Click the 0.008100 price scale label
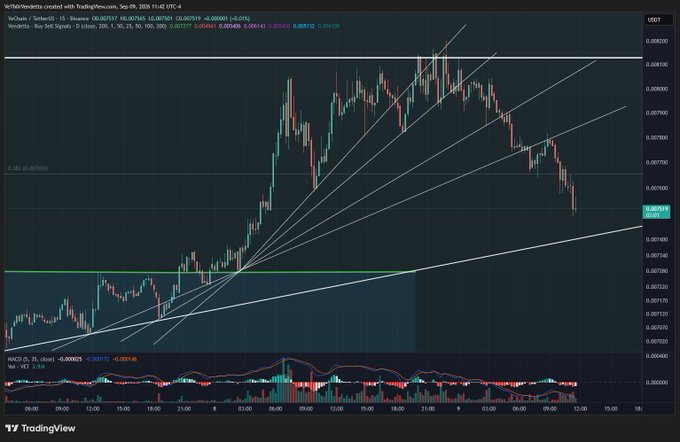This screenshot has height=442, width=680. tap(657, 64)
